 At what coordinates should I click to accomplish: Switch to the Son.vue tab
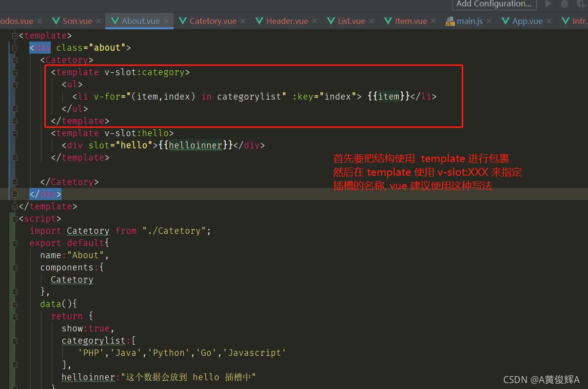[78, 21]
